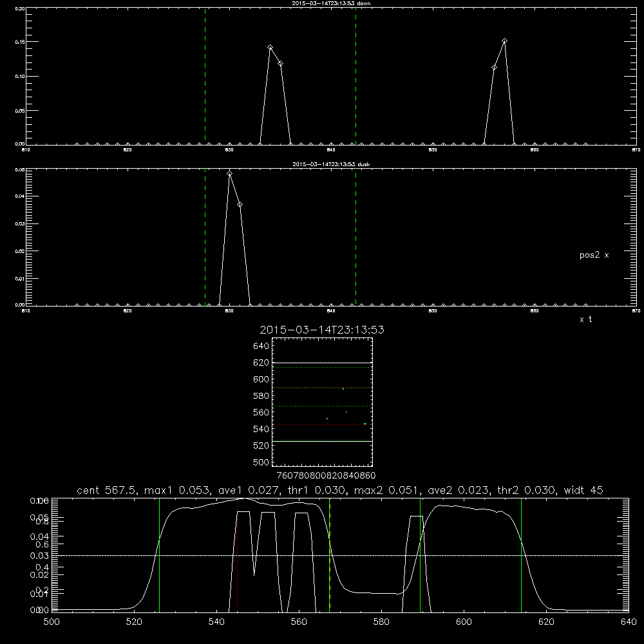Select the 'pos2 x' label
Viewport: 644px width, 644px height.
pyautogui.click(x=594, y=255)
